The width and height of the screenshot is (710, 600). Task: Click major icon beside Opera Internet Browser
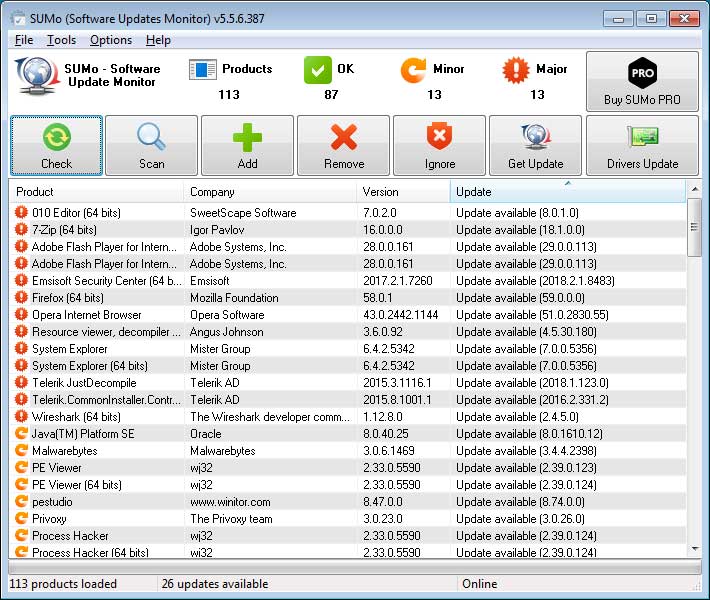[21, 315]
